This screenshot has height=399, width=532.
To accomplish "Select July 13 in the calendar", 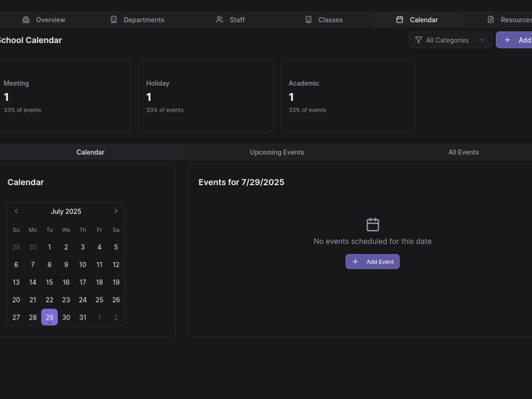I will (x=16, y=282).
